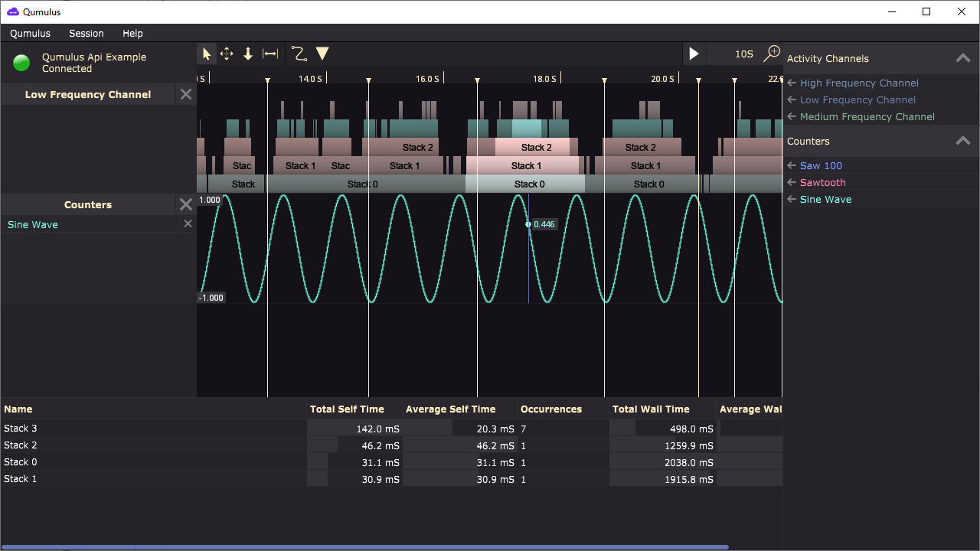Select the horizontal range measure tool
The height and width of the screenshot is (551, 980).
[270, 54]
